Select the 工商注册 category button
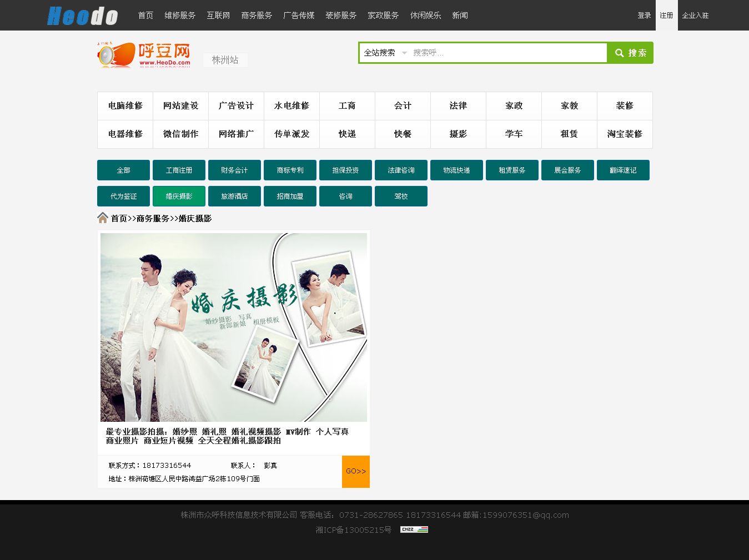Image resolution: width=749 pixels, height=560 pixels. tap(179, 170)
